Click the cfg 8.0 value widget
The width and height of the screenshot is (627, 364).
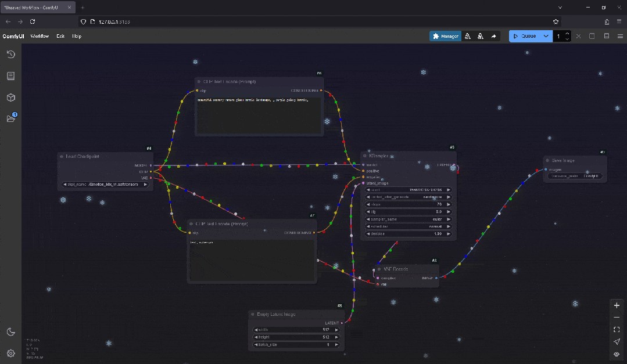(x=409, y=212)
